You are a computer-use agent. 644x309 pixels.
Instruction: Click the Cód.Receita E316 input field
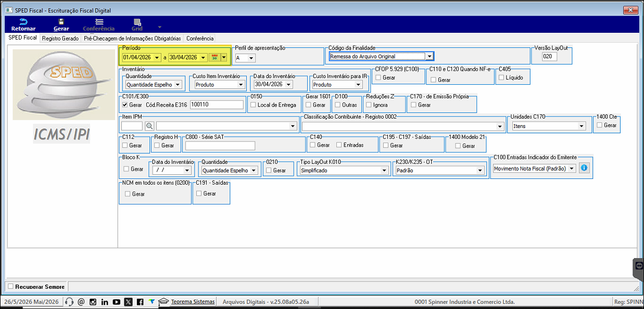click(x=217, y=105)
